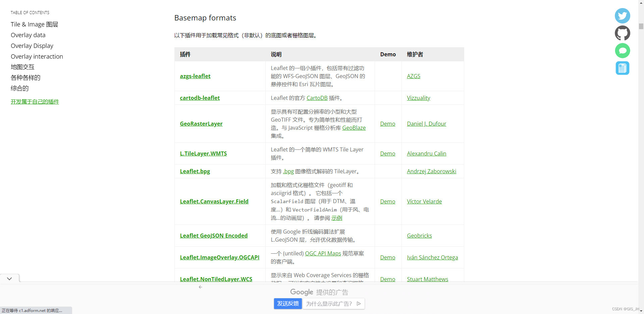644x314 pixels.
Task: Open Demo for GeoRasterLayer
Action: pyautogui.click(x=388, y=124)
